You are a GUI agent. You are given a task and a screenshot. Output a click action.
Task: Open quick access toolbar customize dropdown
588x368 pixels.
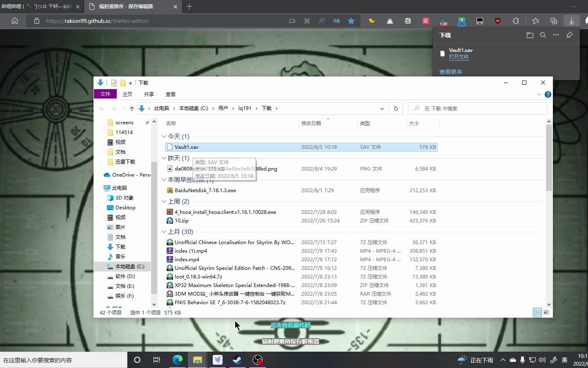[130, 83]
